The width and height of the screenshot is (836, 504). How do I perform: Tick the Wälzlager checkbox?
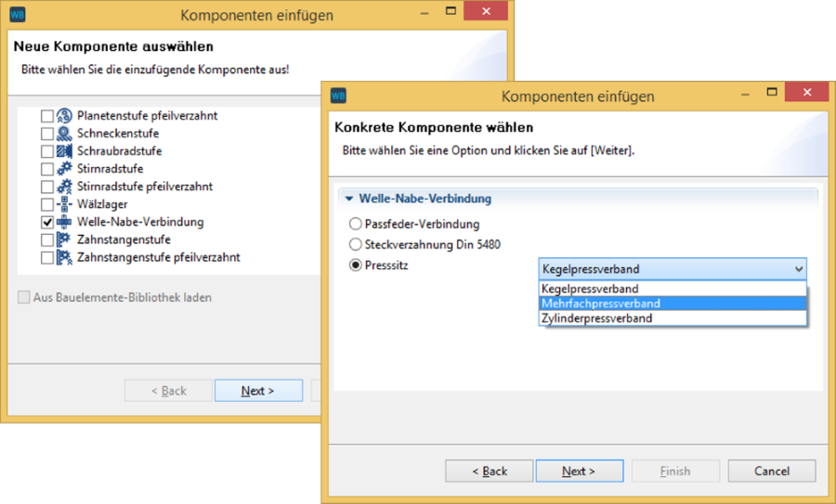(x=46, y=204)
